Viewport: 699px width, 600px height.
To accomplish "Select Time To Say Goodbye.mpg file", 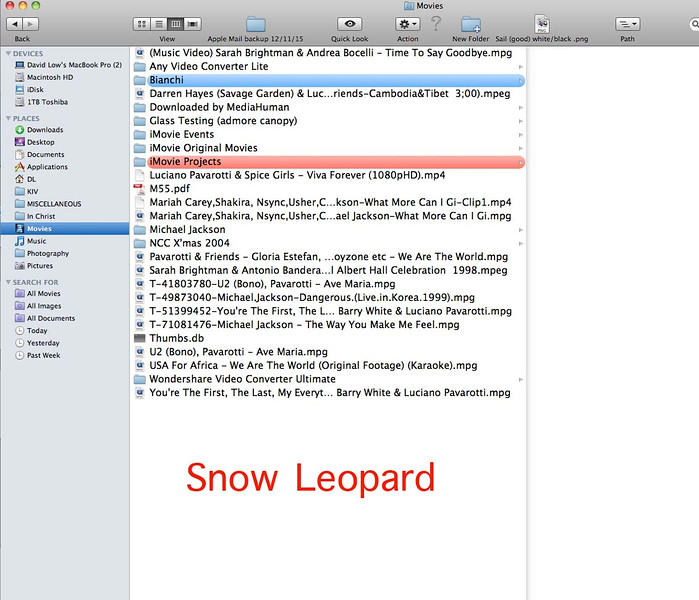I will click(x=329, y=53).
